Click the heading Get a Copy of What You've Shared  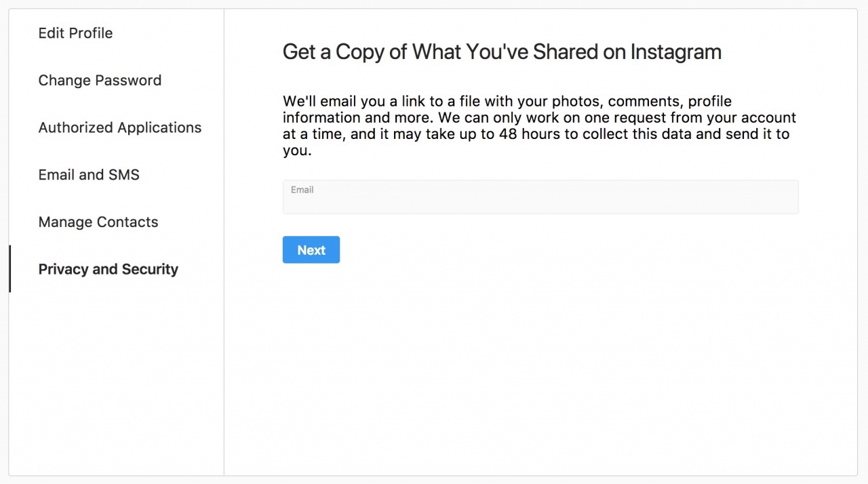pos(502,52)
